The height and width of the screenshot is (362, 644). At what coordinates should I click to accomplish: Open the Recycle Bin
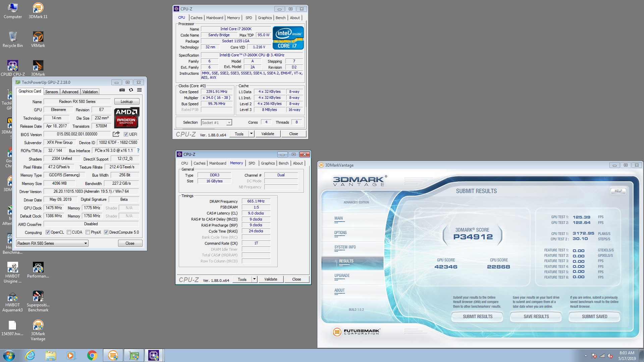click(13, 40)
